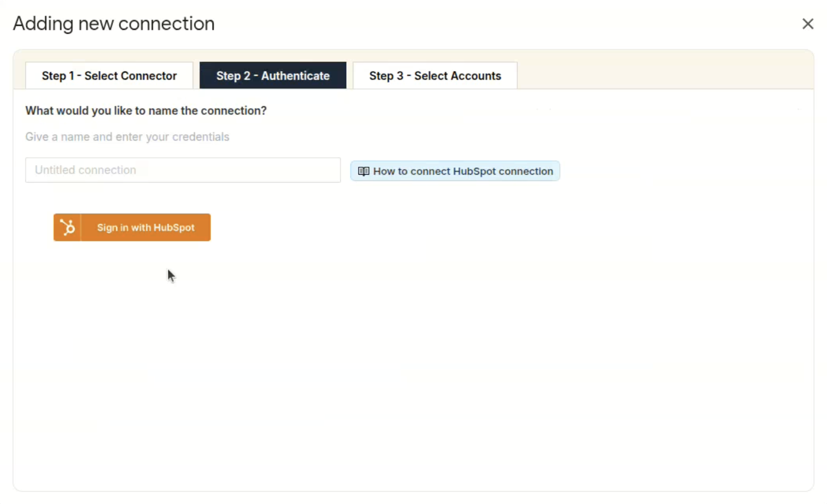Select the Step 2 - Authenticate tab
827x504 pixels.
273,76
